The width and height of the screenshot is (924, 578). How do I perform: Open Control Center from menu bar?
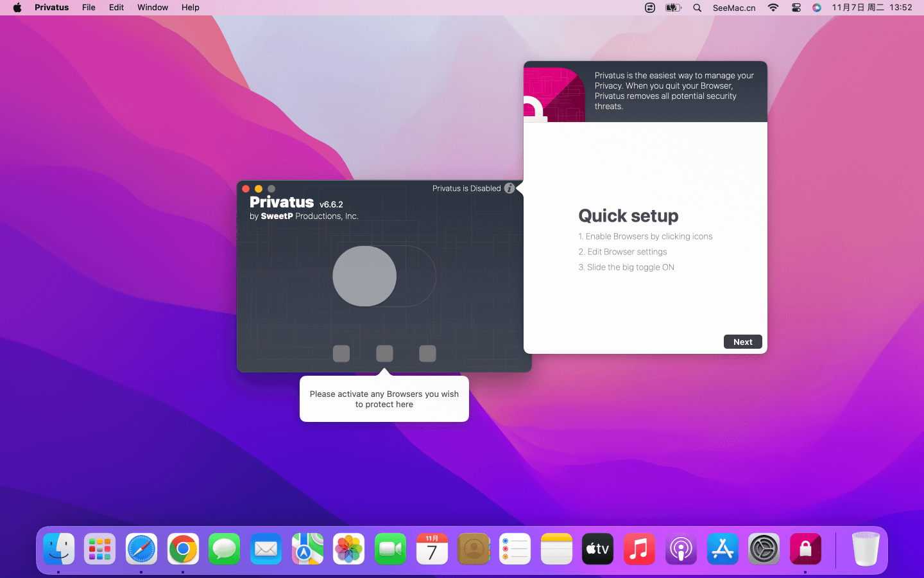coord(796,8)
